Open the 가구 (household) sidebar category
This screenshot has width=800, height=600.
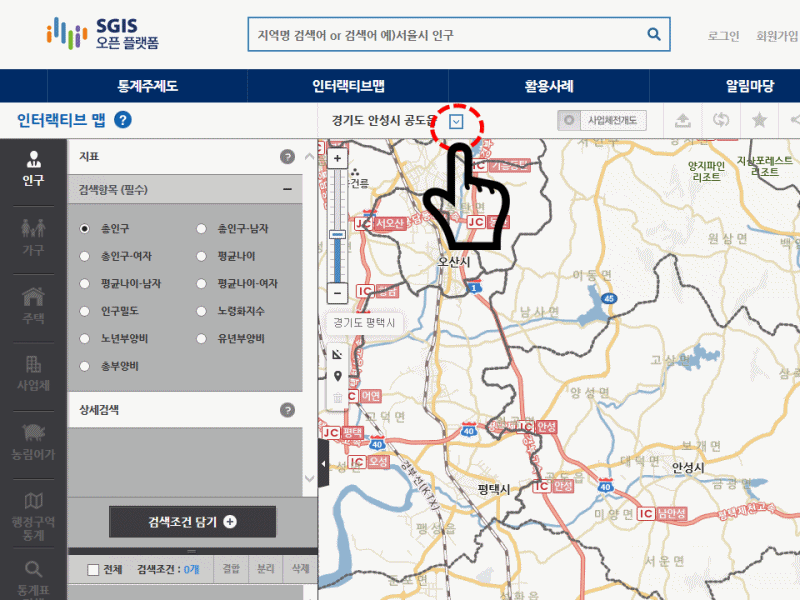tap(33, 236)
